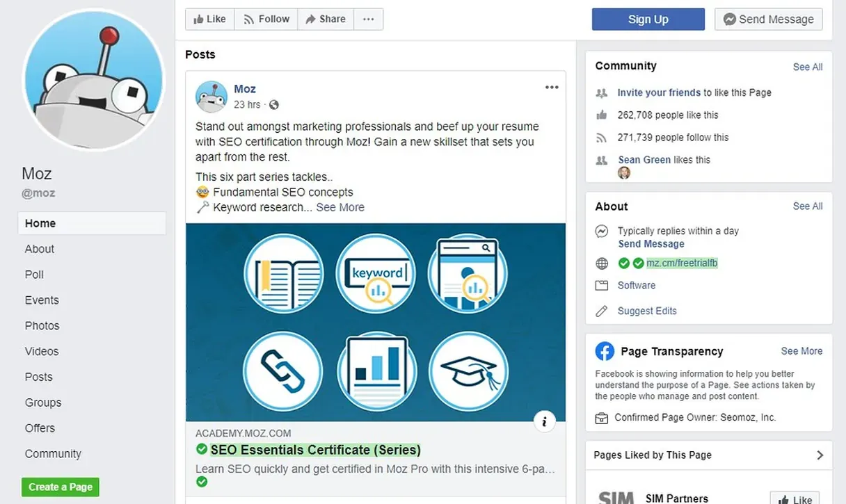This screenshot has width=846, height=504.
Task: Open the more options ellipsis button
Action: click(368, 19)
